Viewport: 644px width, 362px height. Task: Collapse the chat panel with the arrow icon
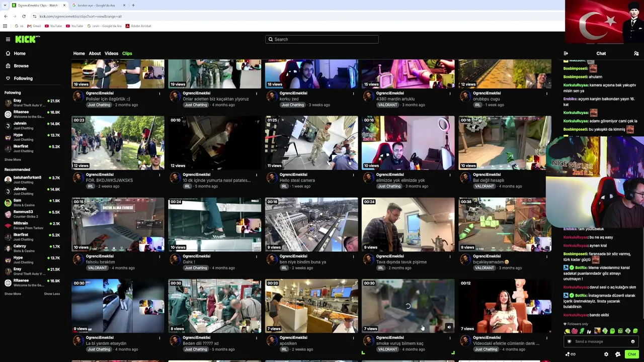566,53
